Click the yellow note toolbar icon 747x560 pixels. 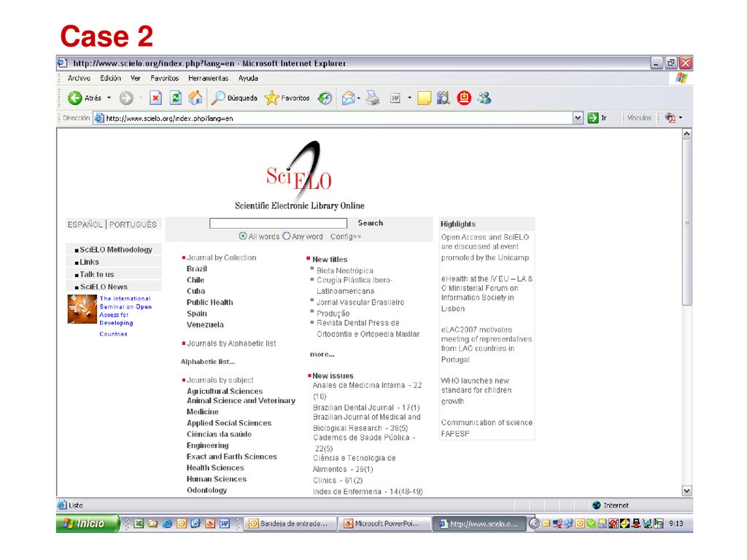tap(424, 98)
